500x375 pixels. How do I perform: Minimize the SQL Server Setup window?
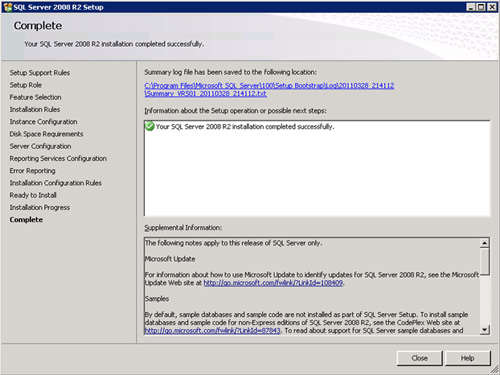(471, 7)
